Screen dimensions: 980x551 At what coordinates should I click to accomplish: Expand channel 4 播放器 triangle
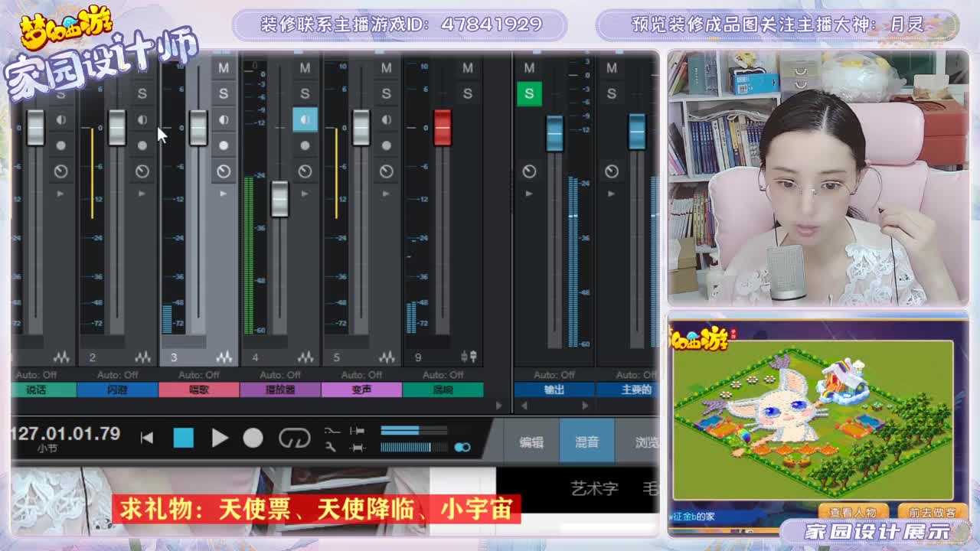(305, 194)
